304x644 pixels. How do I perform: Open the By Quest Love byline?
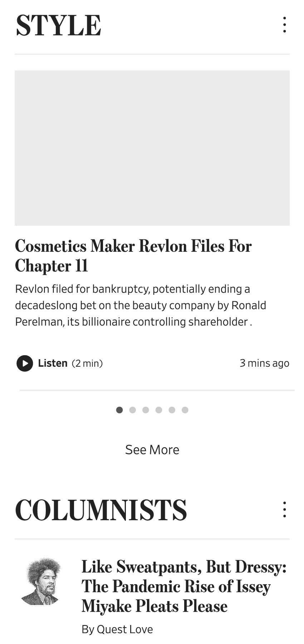coord(117,629)
